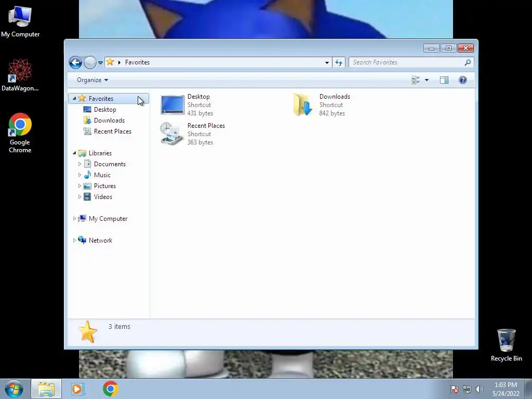Toggle the preview pane button
Viewport: 532px width, 399px height.
444,80
